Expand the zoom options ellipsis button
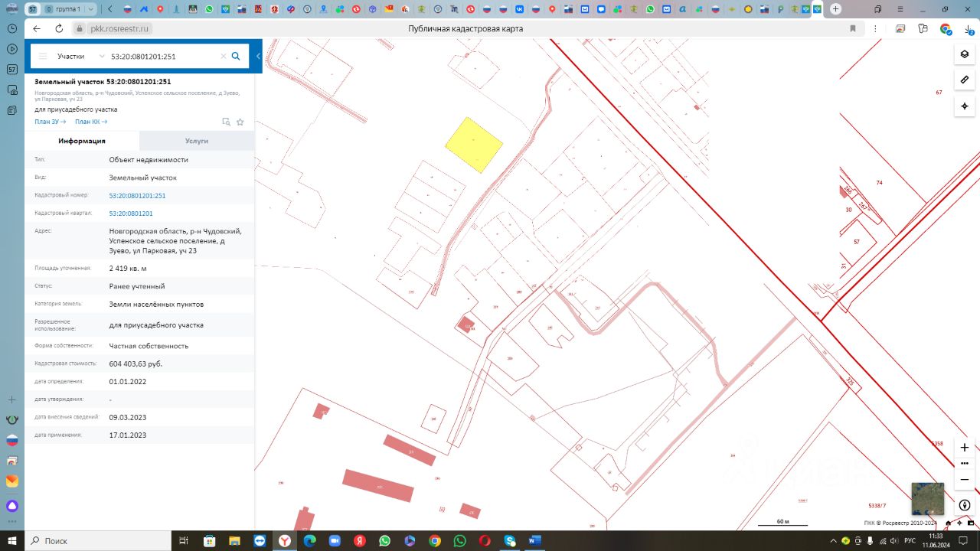Viewport: 980px width, 551px height. [965, 463]
